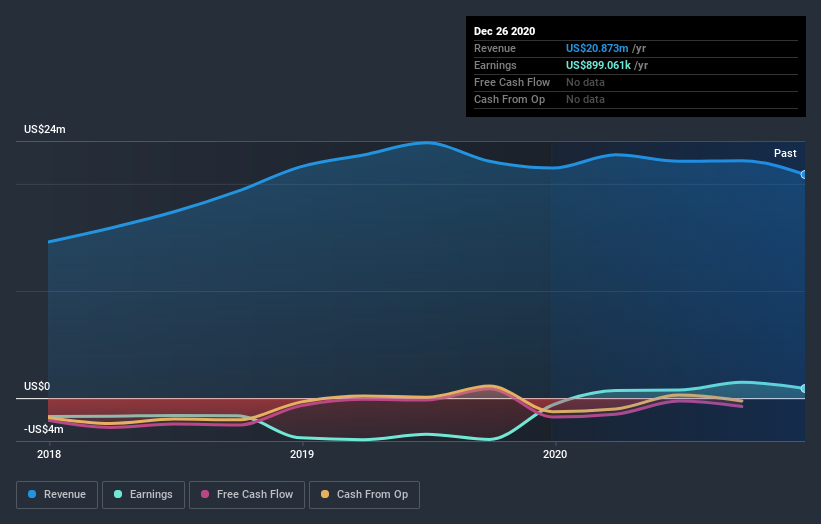Click the Dec 26 2020 tooltip date
The image size is (821, 524).
coord(504,31)
